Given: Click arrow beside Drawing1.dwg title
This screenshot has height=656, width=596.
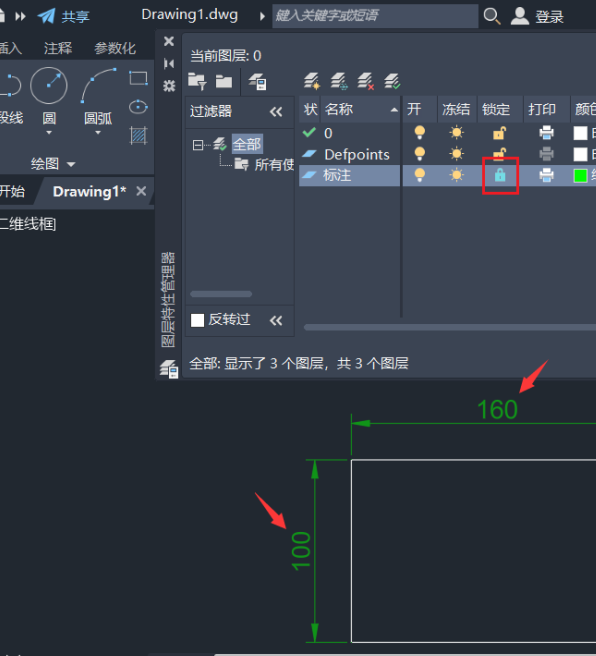Looking at the screenshot, I should tap(262, 16).
